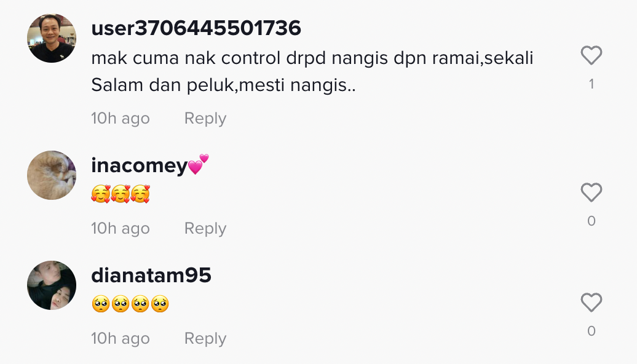Reply to dianatam95's comment
The height and width of the screenshot is (364, 637).
(205, 338)
